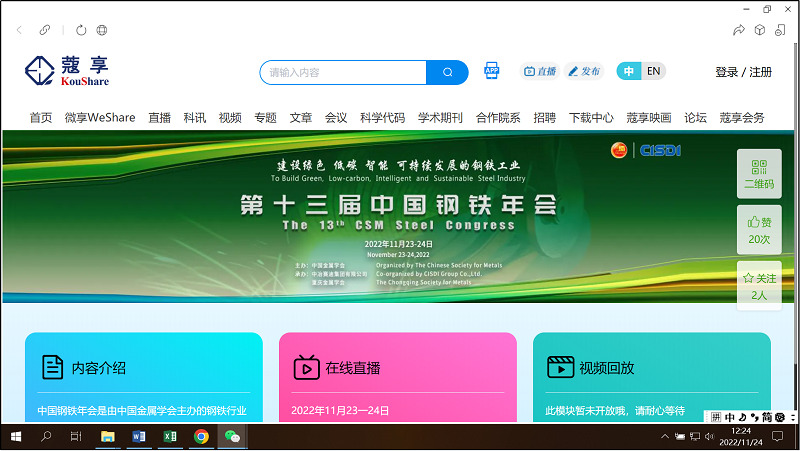This screenshot has width=800, height=451.
Task: Open WeChat from the taskbar
Action: pyautogui.click(x=232, y=437)
